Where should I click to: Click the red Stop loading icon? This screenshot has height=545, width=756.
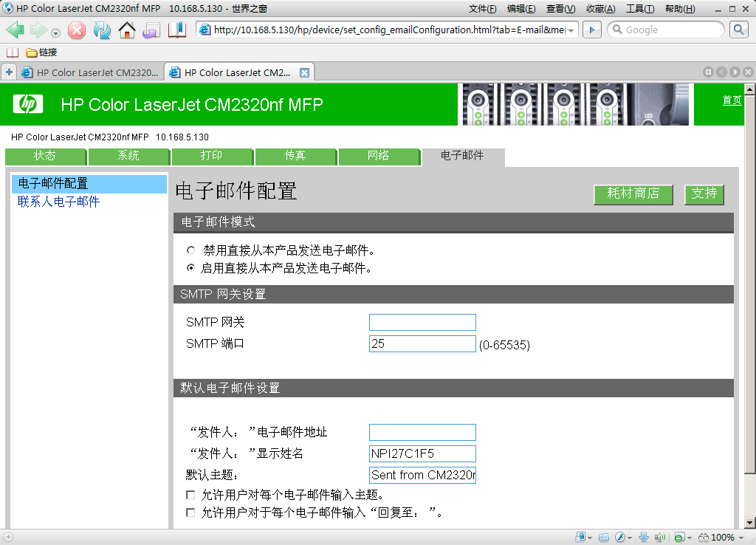point(77,30)
